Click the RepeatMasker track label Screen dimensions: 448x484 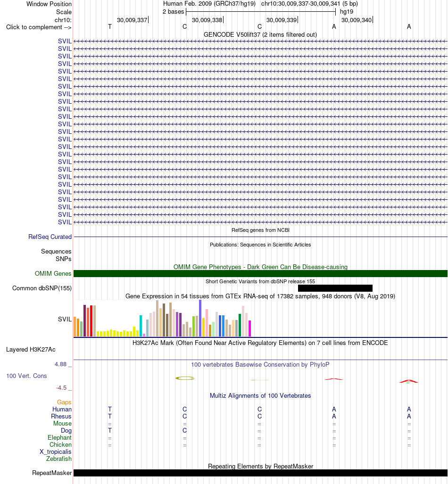tap(51, 473)
